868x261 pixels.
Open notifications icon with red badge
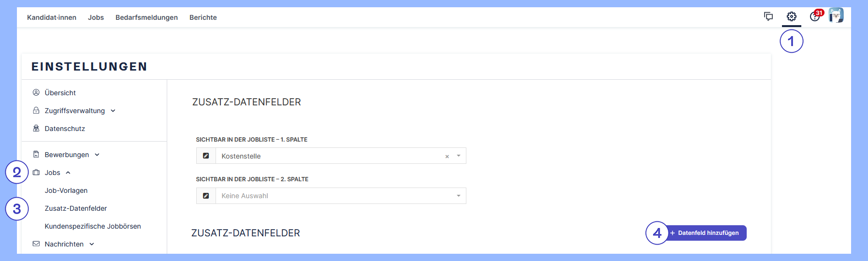tap(815, 16)
